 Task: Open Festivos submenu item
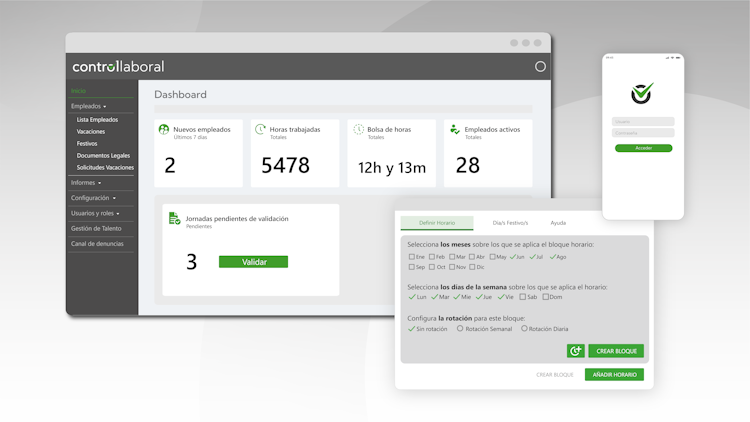pos(87,144)
